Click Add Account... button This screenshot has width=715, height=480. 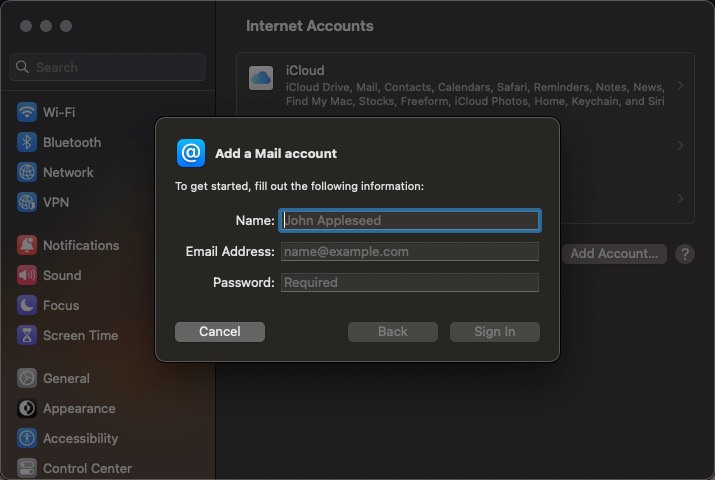coord(614,254)
